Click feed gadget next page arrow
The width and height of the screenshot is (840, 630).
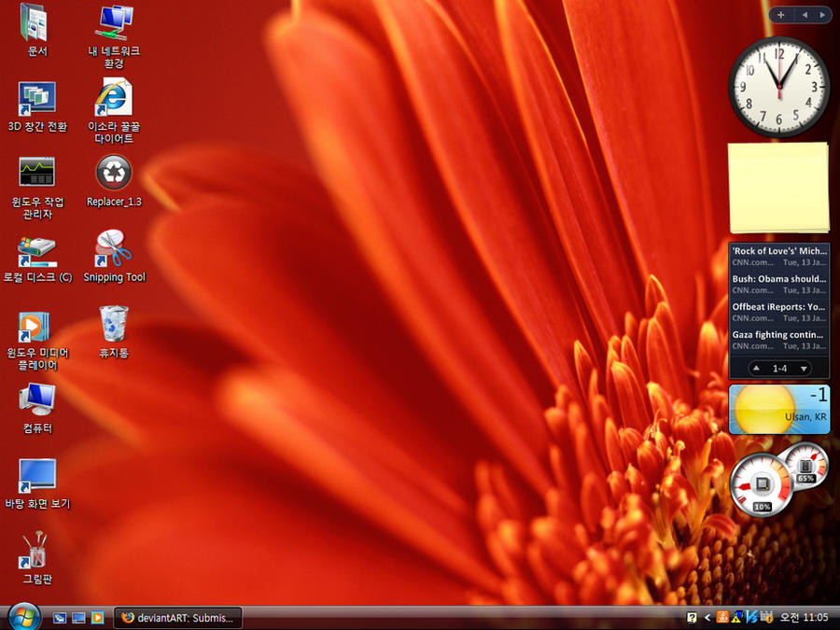(804, 368)
